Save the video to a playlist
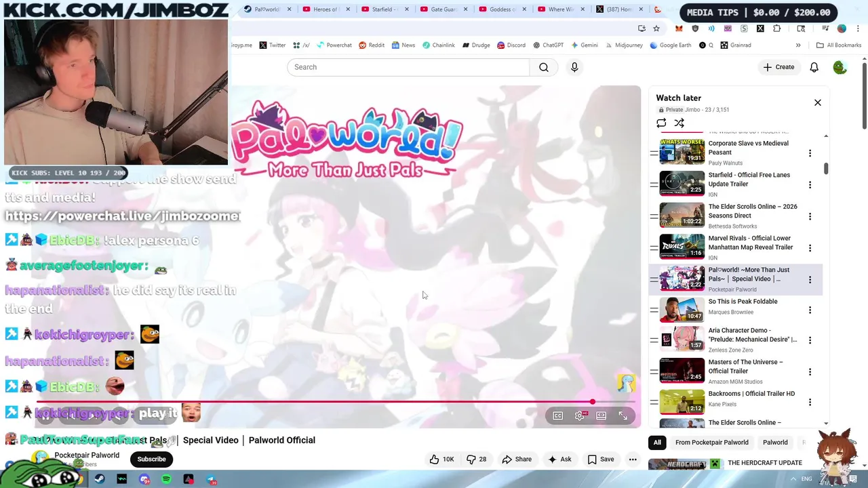868x488 pixels. click(601, 460)
